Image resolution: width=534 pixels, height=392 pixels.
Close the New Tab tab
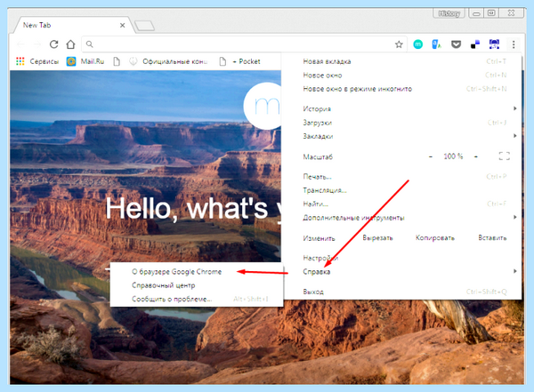click(122, 25)
